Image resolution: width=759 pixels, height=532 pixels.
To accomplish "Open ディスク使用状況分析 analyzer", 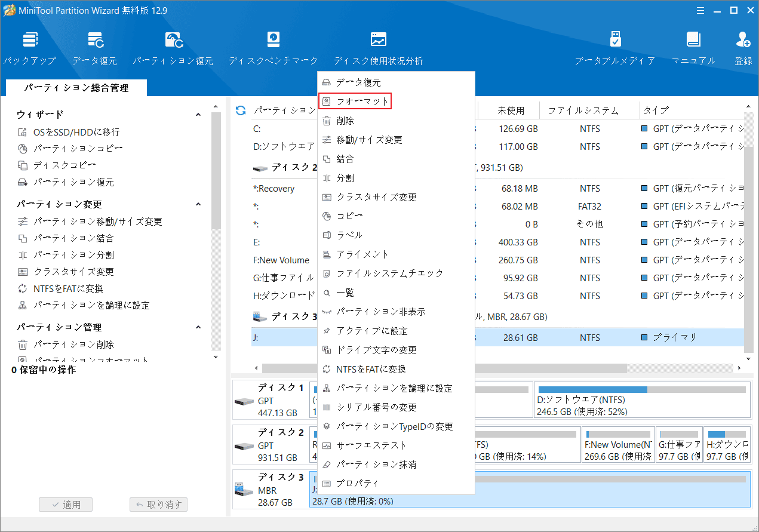I will pos(378,48).
